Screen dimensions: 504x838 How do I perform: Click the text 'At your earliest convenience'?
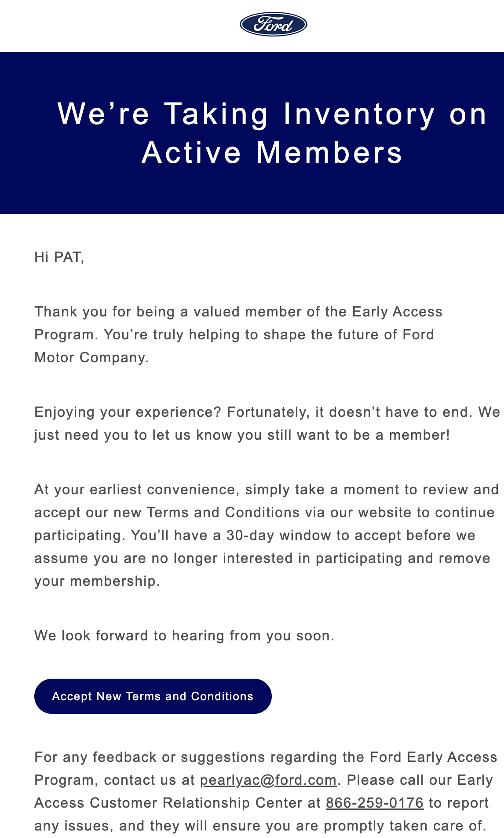pos(136,489)
